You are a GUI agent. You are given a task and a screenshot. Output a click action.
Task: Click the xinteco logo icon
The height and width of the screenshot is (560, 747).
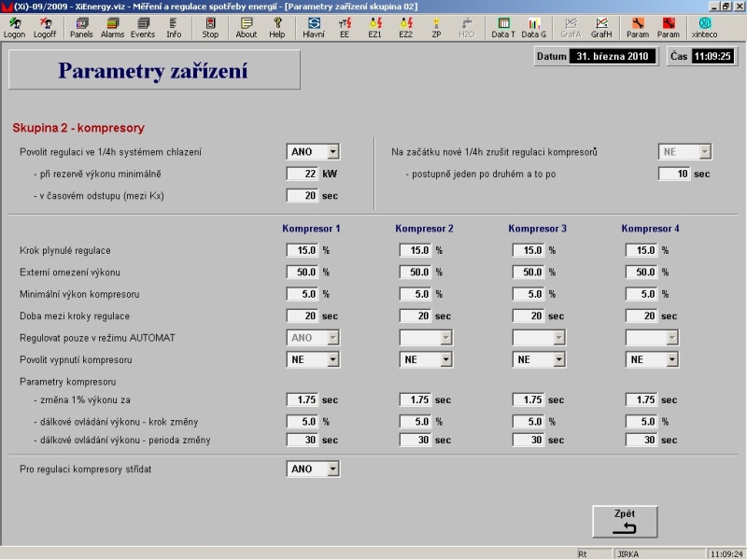[x=704, y=28]
